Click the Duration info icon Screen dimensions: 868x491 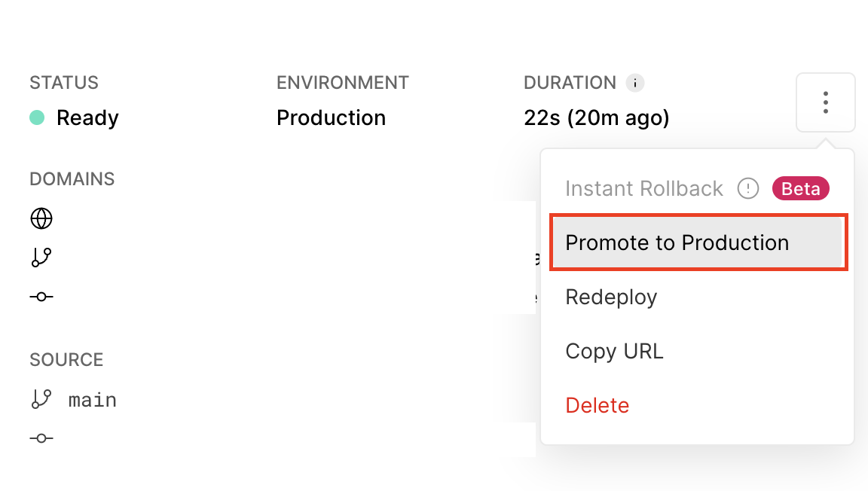click(x=635, y=83)
